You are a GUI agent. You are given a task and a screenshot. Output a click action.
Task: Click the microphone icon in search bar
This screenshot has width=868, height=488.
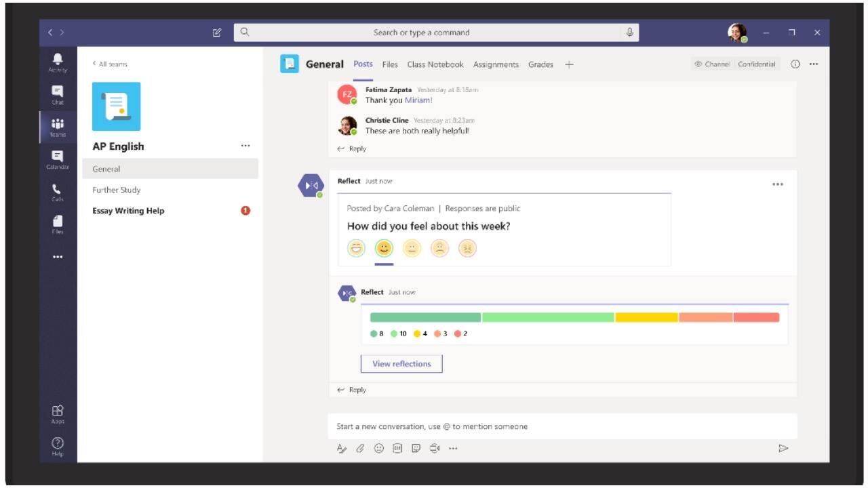point(630,32)
